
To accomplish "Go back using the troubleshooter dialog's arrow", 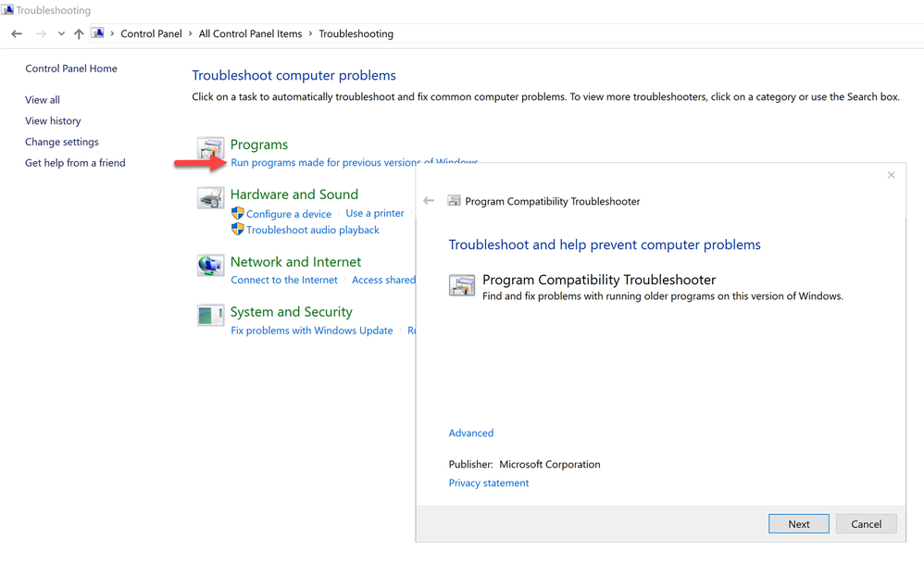I will 429,201.
